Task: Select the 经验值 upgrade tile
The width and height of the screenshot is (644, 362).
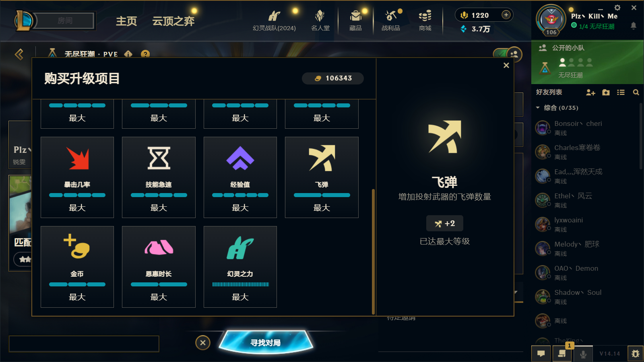Action: point(240,177)
